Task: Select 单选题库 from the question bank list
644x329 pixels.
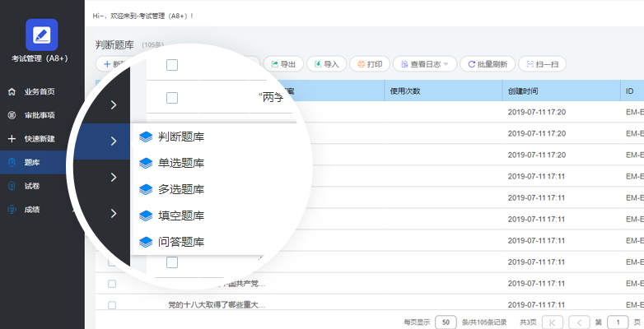Action: 181,163
